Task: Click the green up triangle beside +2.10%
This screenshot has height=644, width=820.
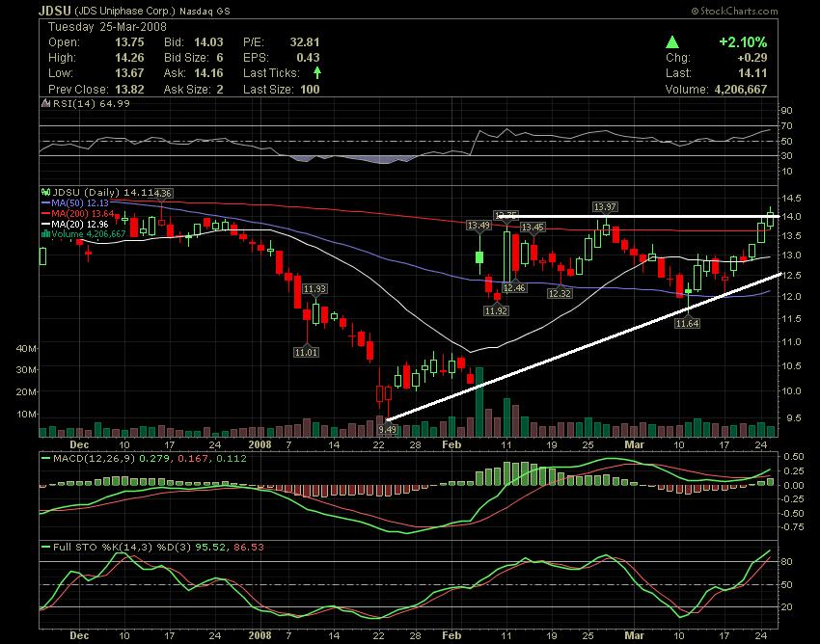Action: [672, 42]
